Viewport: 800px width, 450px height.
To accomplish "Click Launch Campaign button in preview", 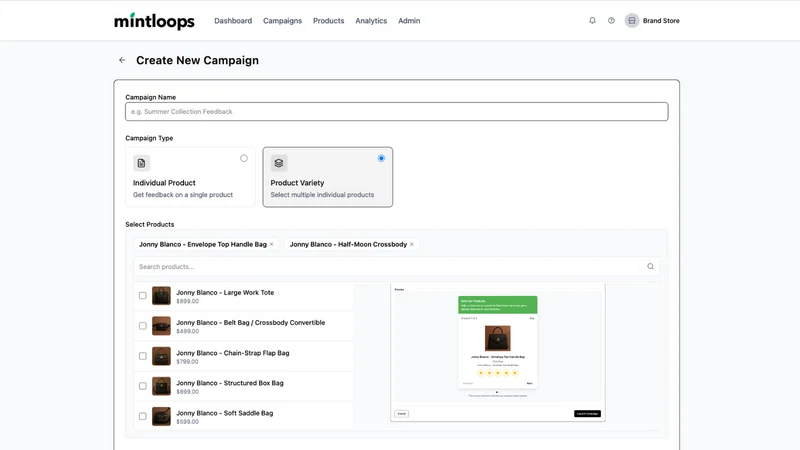I will pyautogui.click(x=587, y=414).
